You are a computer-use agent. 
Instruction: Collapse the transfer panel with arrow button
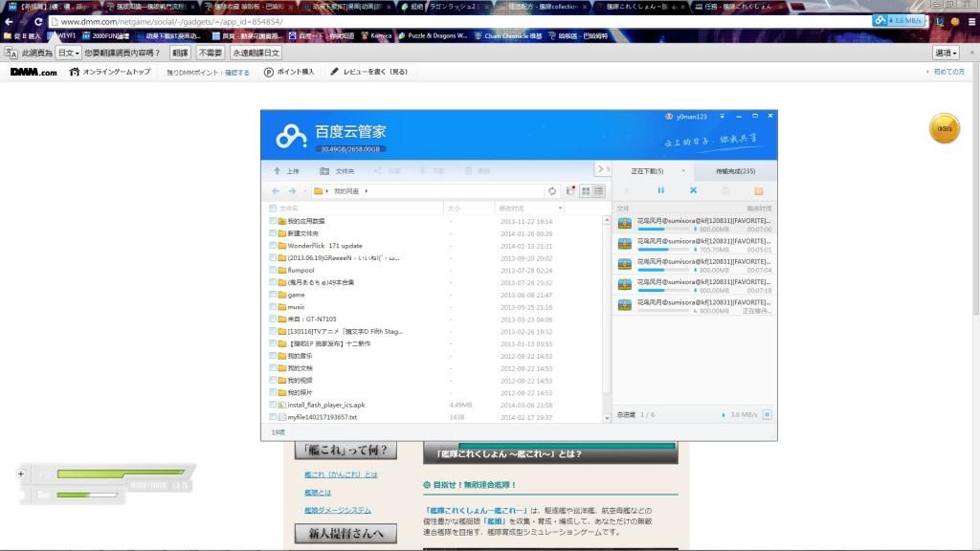click(x=603, y=169)
